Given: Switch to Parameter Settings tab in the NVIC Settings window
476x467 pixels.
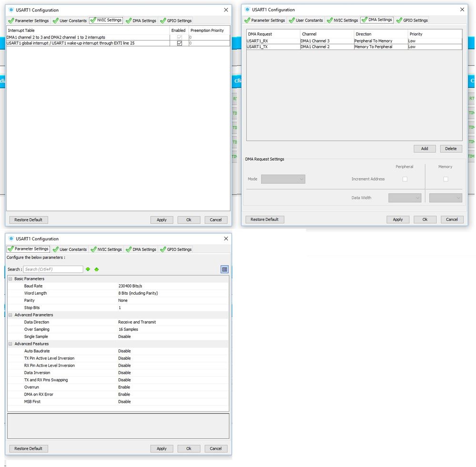Looking at the screenshot, I should click(x=28, y=20).
